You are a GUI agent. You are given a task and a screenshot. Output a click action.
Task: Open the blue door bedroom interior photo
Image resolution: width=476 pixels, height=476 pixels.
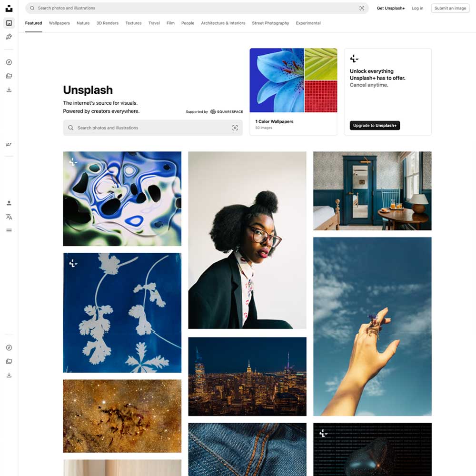coord(372,191)
